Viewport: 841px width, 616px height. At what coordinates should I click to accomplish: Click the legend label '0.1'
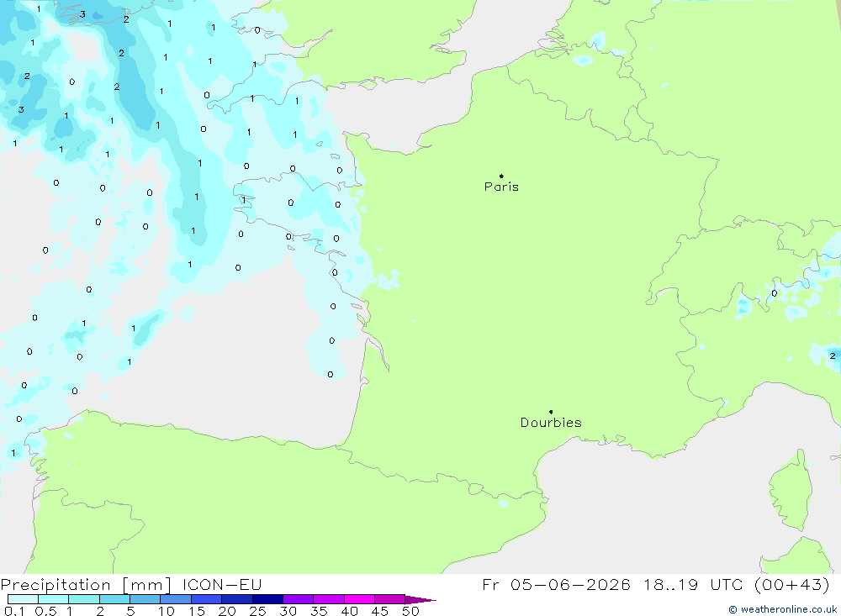click(14, 611)
